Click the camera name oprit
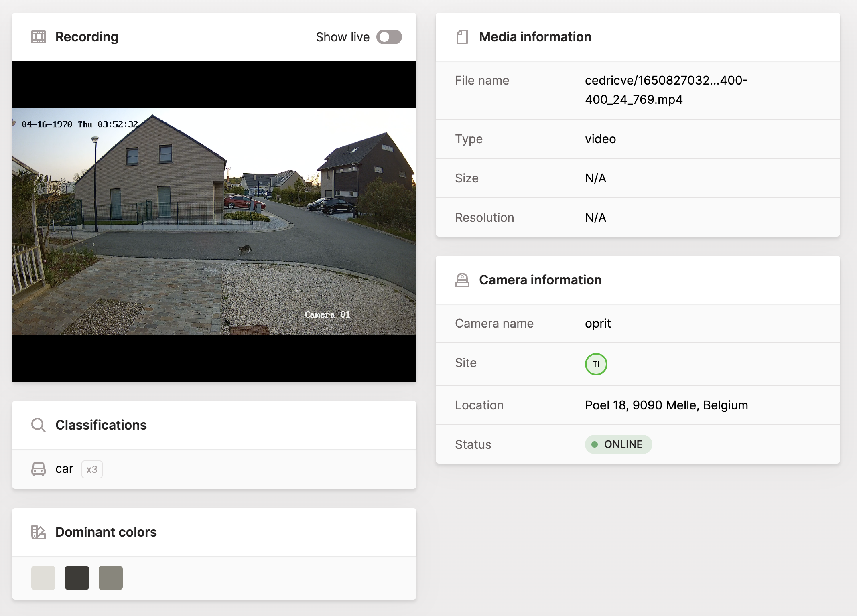Viewport: 857px width, 616px height. (x=597, y=323)
